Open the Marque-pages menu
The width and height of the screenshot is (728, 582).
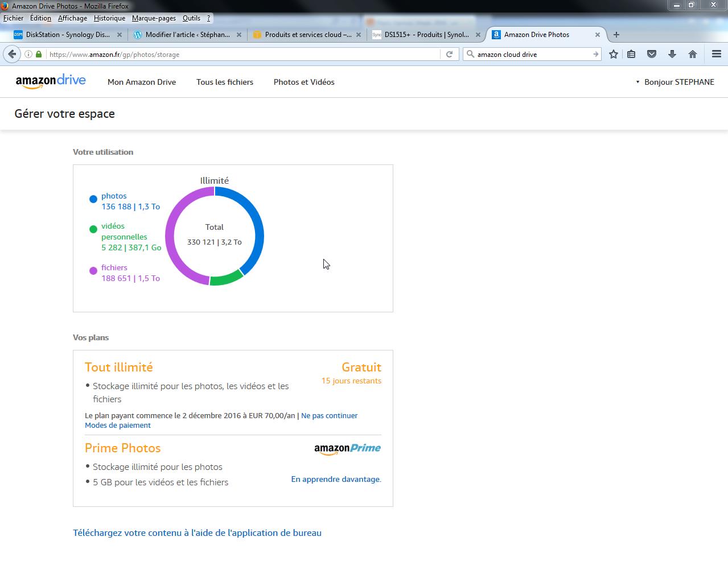point(154,18)
